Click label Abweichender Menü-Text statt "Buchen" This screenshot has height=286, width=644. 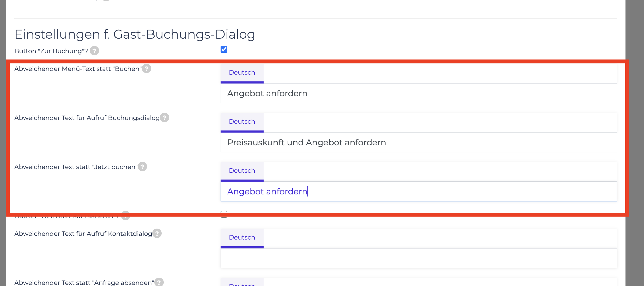point(78,69)
